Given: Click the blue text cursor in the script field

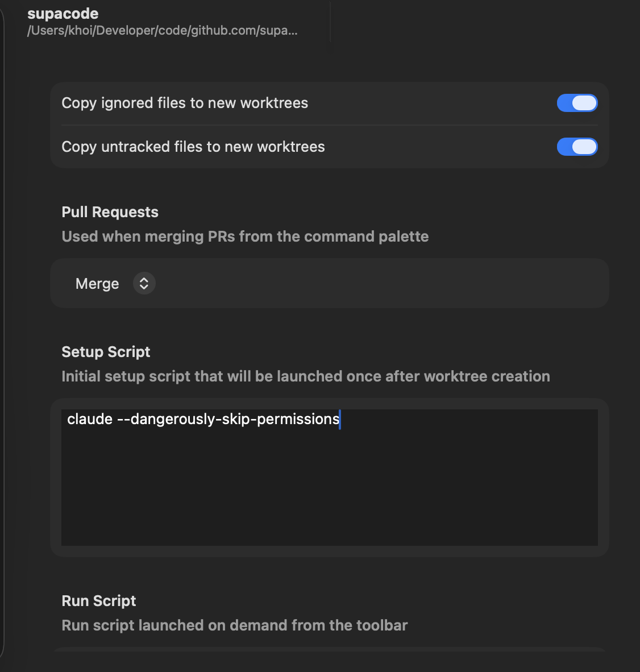Looking at the screenshot, I should [x=340, y=420].
